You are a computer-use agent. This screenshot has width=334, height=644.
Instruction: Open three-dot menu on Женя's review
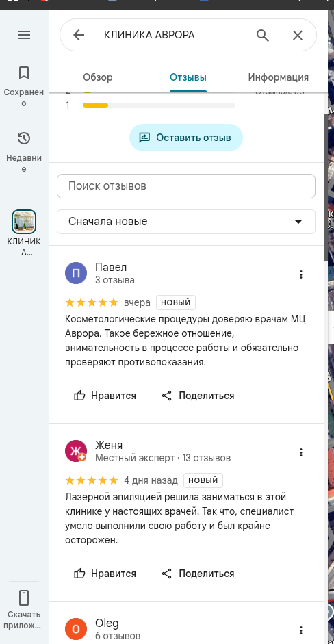pos(301,452)
